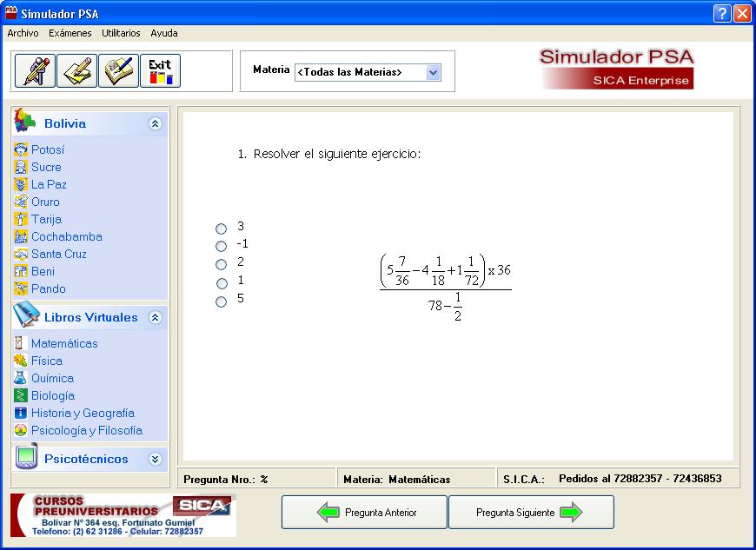The width and height of the screenshot is (756, 550).
Task: Open the Utilitarios menu
Action: [120, 32]
